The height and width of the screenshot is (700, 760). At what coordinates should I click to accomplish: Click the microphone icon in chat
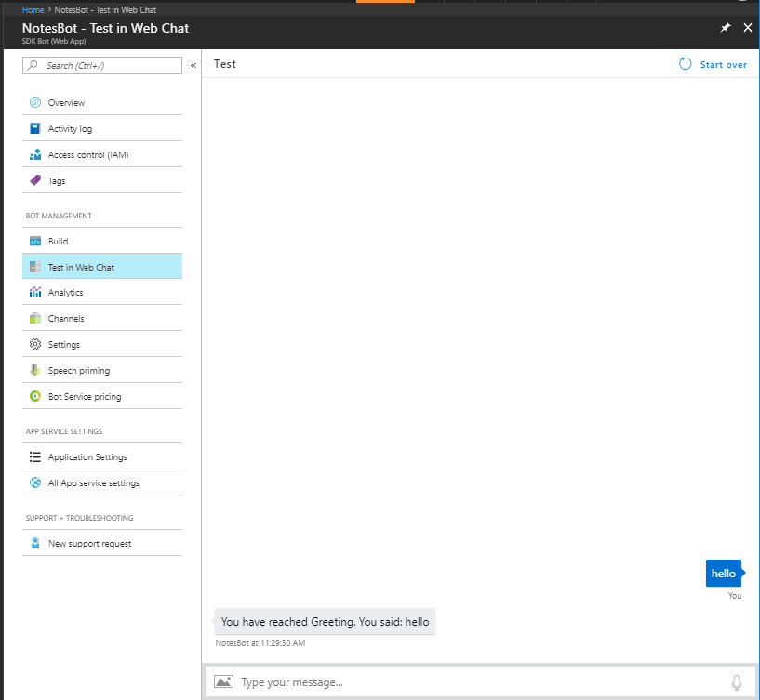[736, 680]
